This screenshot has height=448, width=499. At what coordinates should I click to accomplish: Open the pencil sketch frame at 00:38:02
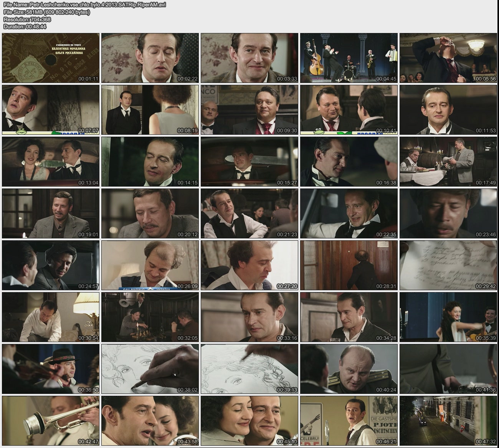150,369
